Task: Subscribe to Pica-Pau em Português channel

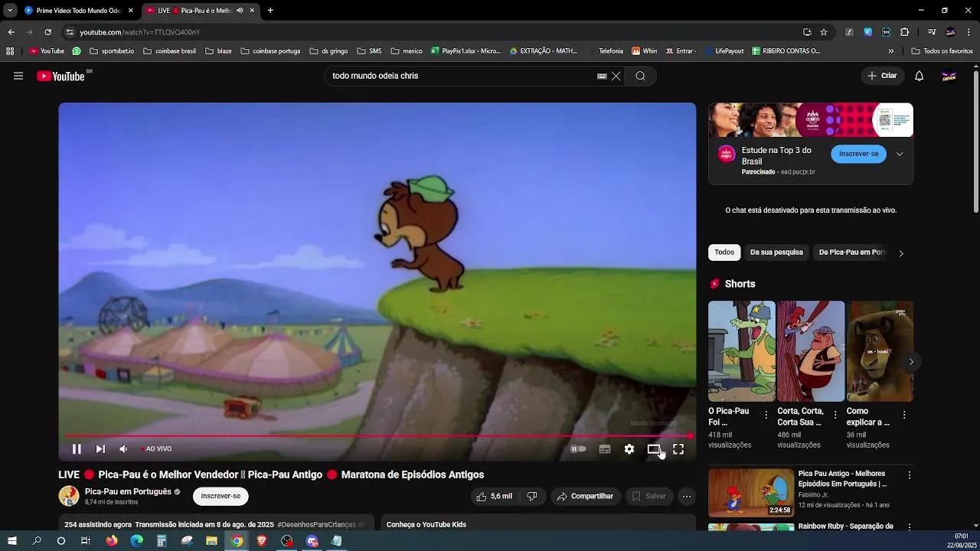Action: pos(220,496)
